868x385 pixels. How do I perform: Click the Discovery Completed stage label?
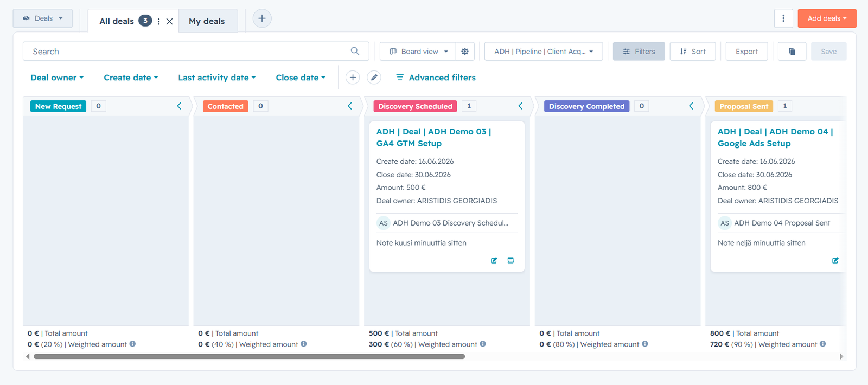(x=586, y=106)
